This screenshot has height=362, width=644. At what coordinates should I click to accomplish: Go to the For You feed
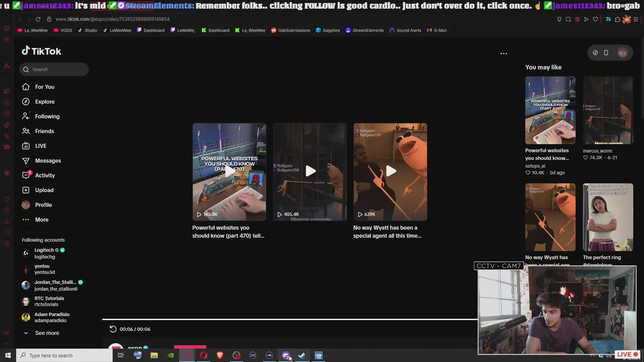point(38,87)
